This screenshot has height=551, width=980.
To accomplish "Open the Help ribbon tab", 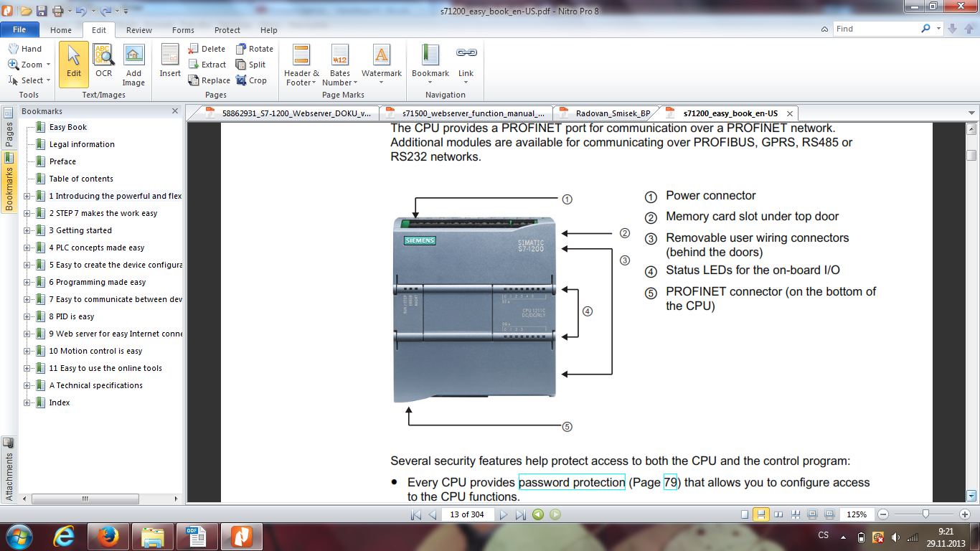I will pos(269,30).
